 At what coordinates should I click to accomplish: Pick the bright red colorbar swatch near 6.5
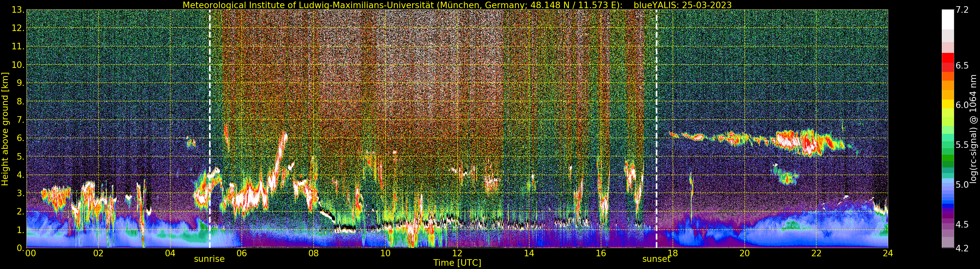(948, 58)
